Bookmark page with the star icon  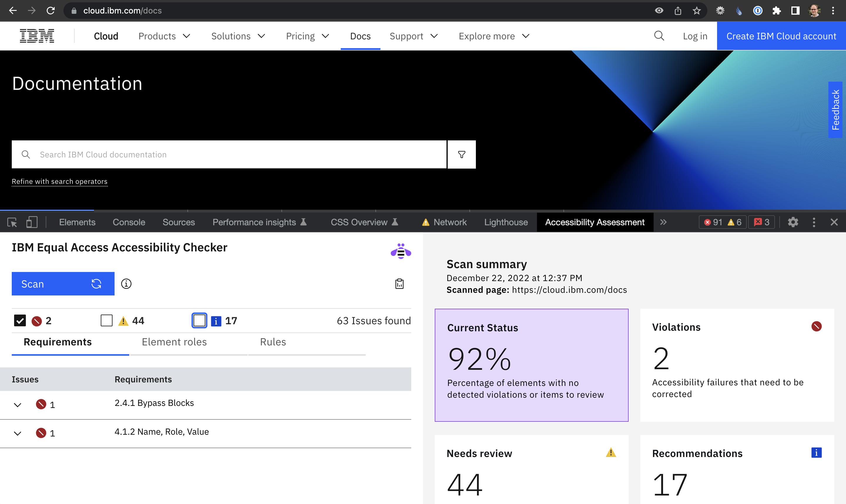point(696,11)
